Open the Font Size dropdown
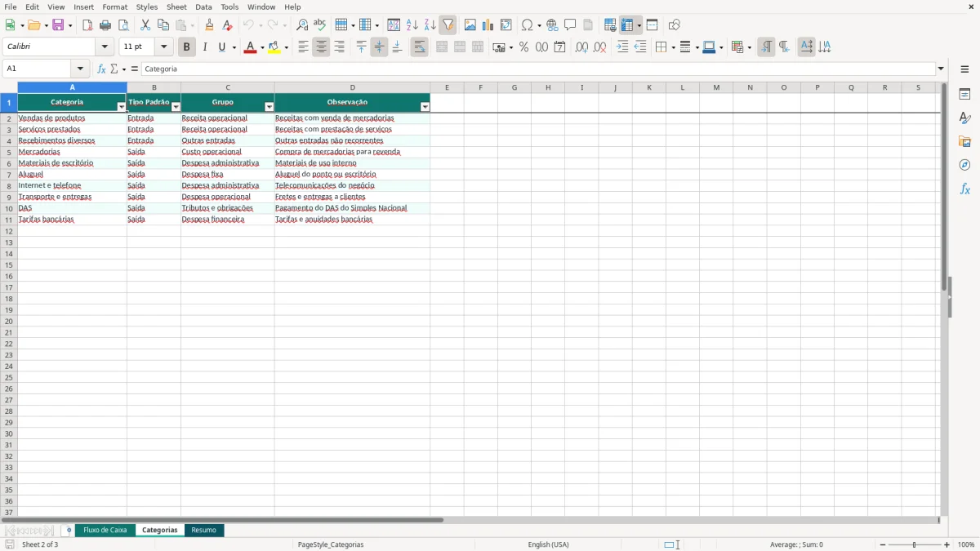 [x=163, y=47]
